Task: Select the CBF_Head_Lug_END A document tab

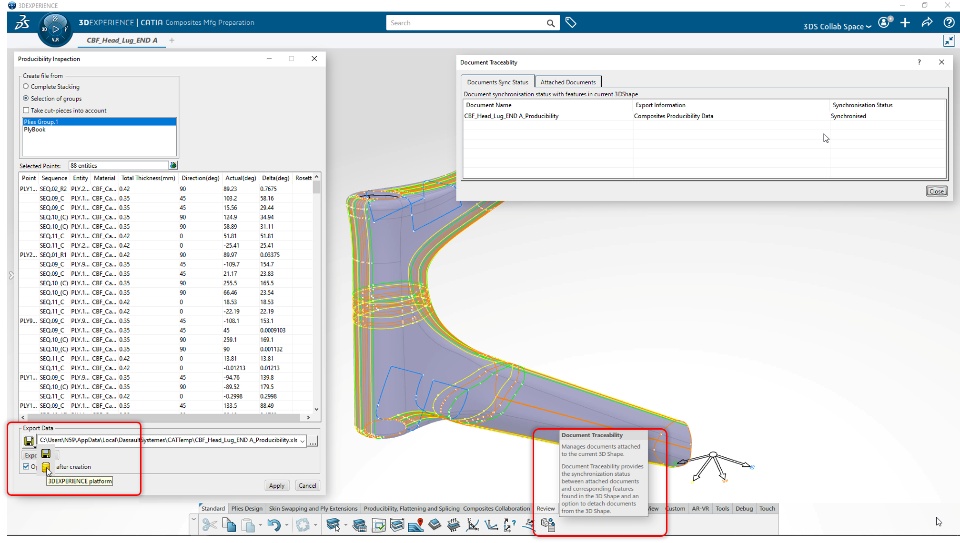Action: [x=122, y=40]
